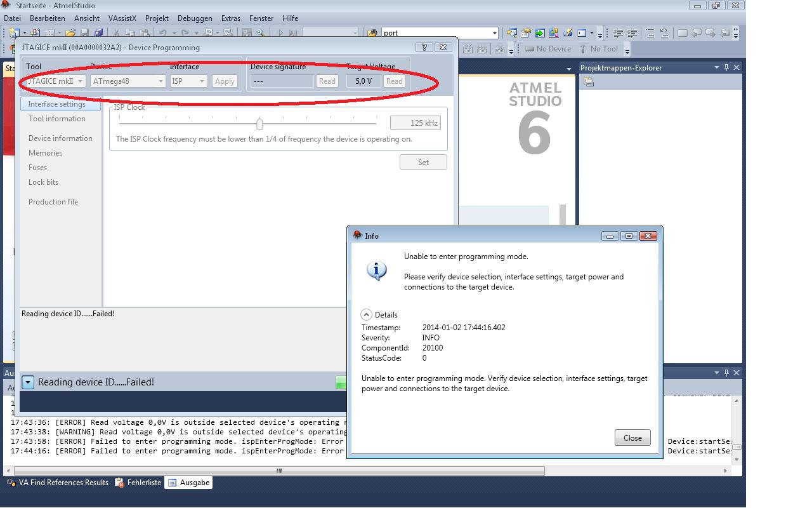Click the magnifier search icon in toolbar
This screenshot has width=812, height=508.
click(x=260, y=33)
